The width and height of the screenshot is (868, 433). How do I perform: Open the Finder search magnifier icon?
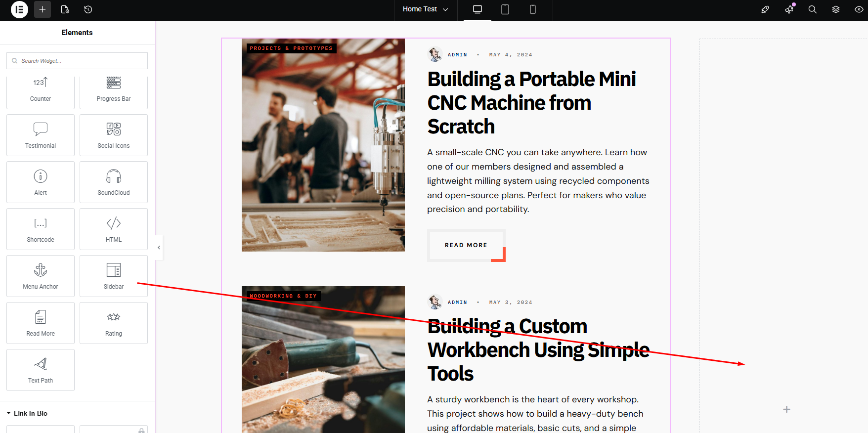(x=812, y=9)
